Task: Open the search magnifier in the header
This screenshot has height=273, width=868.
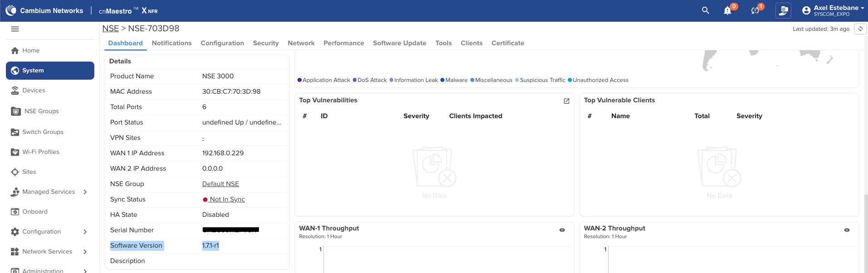Action: (705, 10)
